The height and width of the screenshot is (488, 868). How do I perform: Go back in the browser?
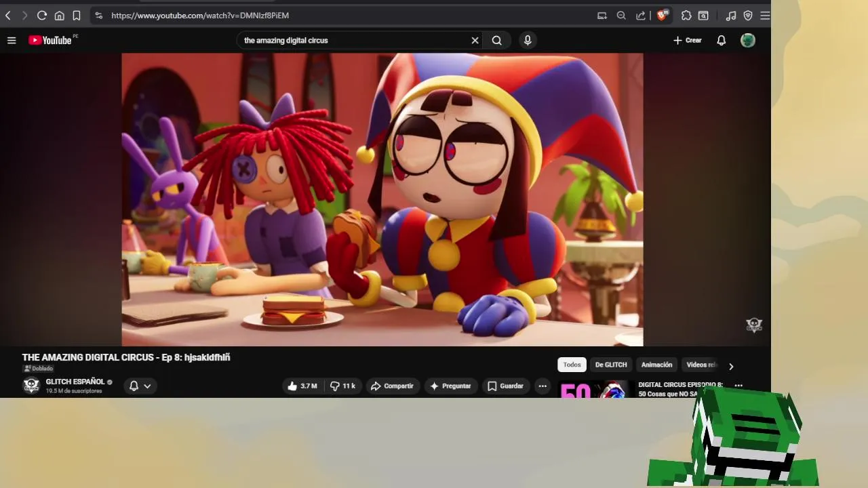click(8, 15)
